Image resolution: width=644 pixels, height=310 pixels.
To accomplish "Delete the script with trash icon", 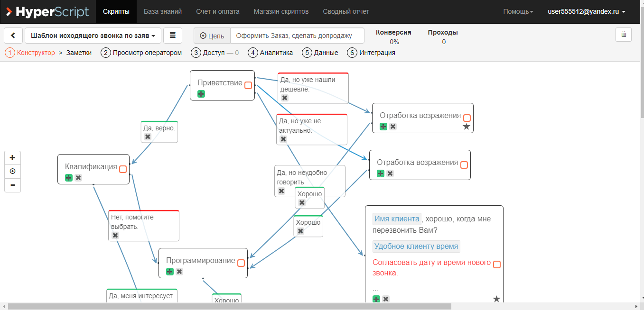I will coord(624,35).
